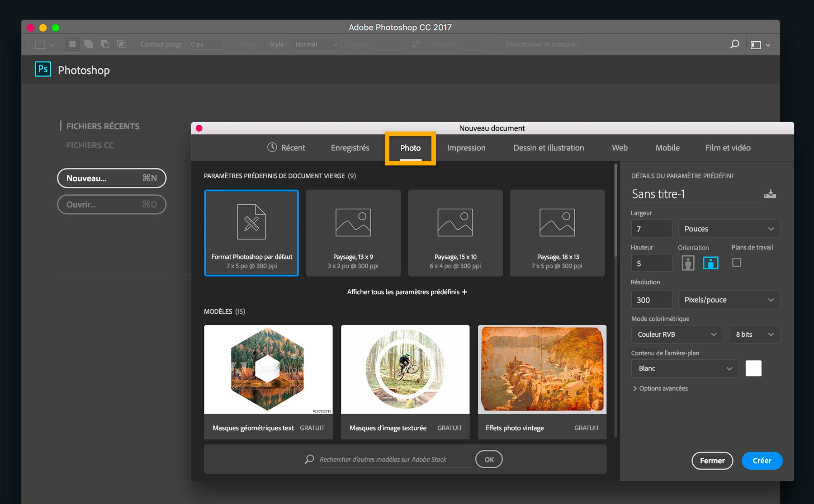Viewport: 814px width, 504px height.
Task: Click Afficher tous les paramètres prédéfinis
Action: [x=407, y=292]
